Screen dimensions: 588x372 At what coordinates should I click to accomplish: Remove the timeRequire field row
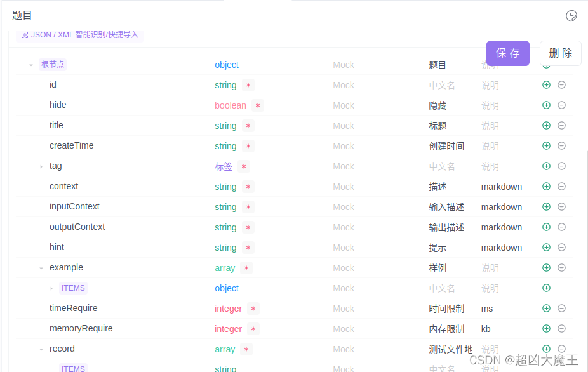click(x=561, y=309)
